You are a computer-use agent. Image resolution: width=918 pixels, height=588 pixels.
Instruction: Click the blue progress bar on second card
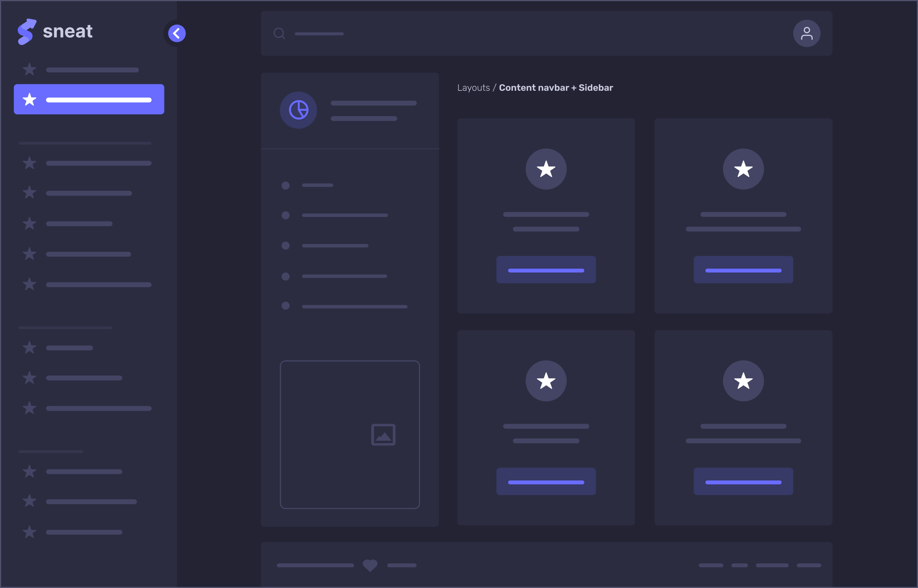point(743,270)
